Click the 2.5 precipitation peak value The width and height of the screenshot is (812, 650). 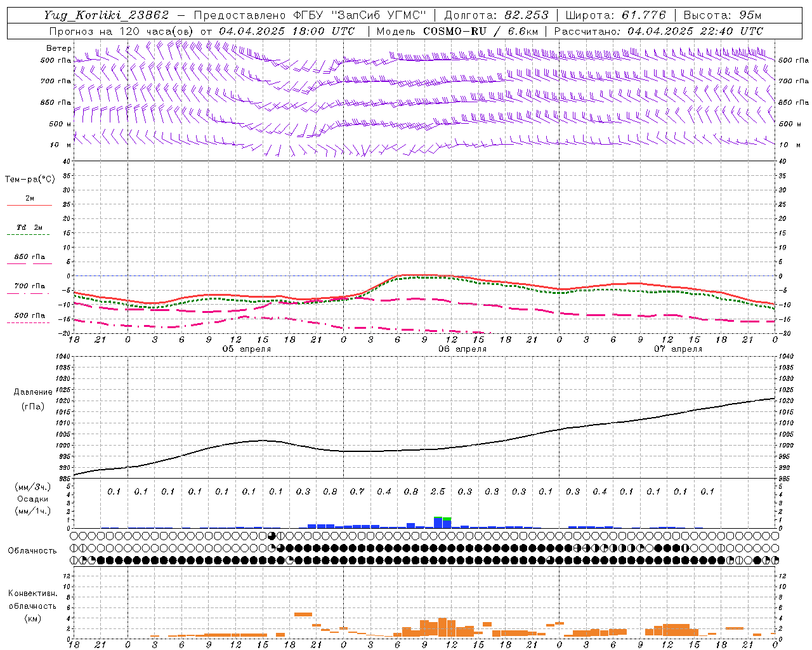click(x=438, y=491)
